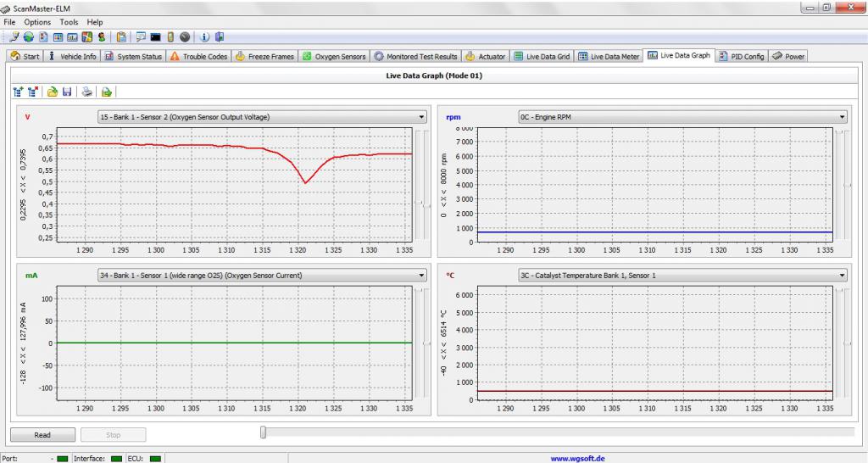The image size is (868, 463).
Task: Open the Oxygen Sensor Output Voltage dropdown
Action: 421,117
